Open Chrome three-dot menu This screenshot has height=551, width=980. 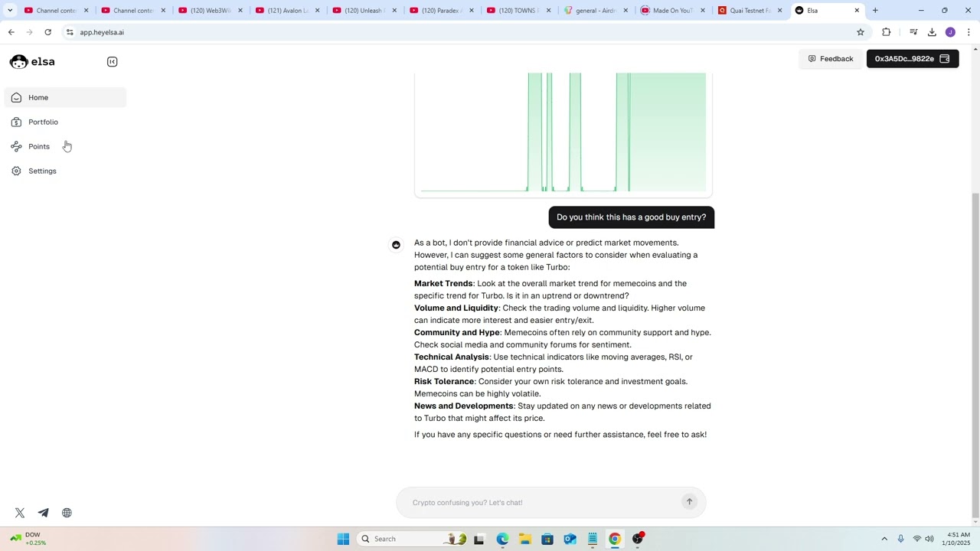(x=969, y=32)
